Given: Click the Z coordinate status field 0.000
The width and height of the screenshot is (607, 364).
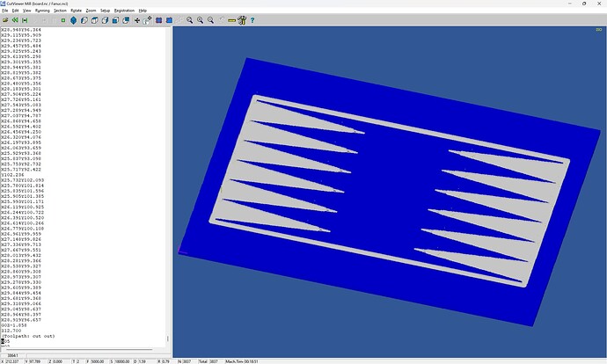Looking at the screenshot, I should click(58, 361).
